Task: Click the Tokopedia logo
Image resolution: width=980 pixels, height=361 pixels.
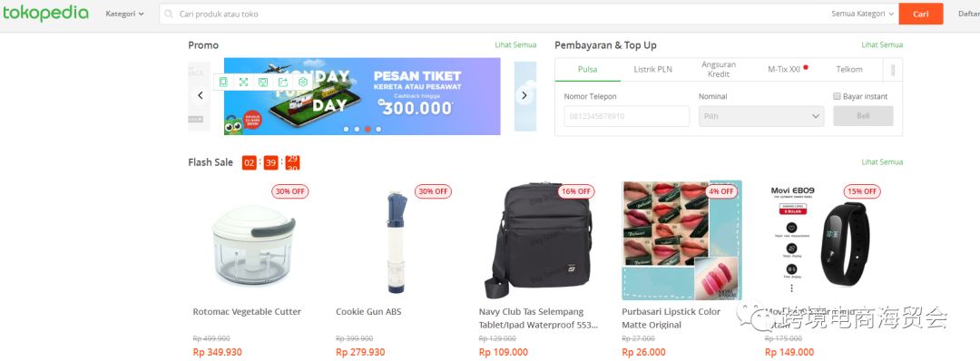Action: [x=45, y=13]
